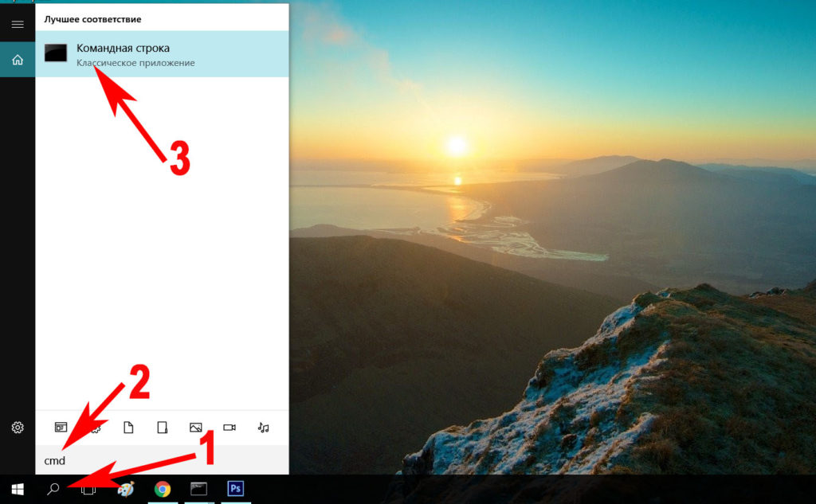Image resolution: width=816 pixels, height=504 pixels.
Task: Expand the hamburger menu in search panel
Action: tap(17, 25)
